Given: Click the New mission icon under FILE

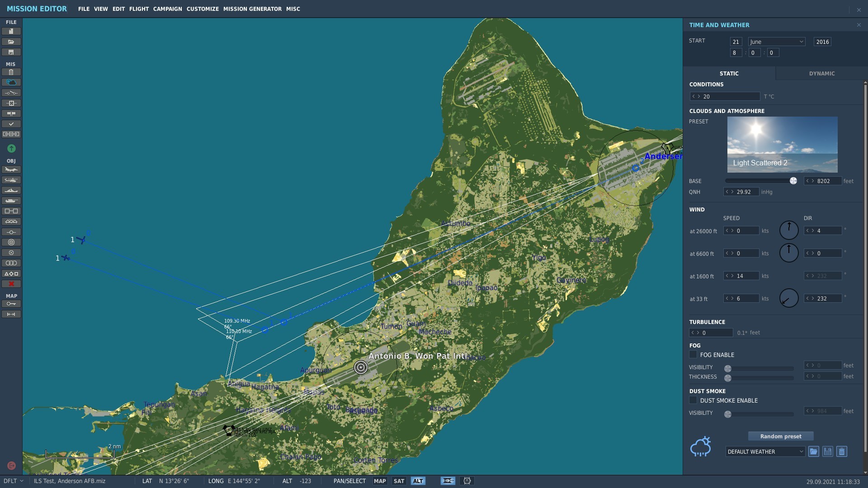Looking at the screenshot, I should [x=11, y=31].
